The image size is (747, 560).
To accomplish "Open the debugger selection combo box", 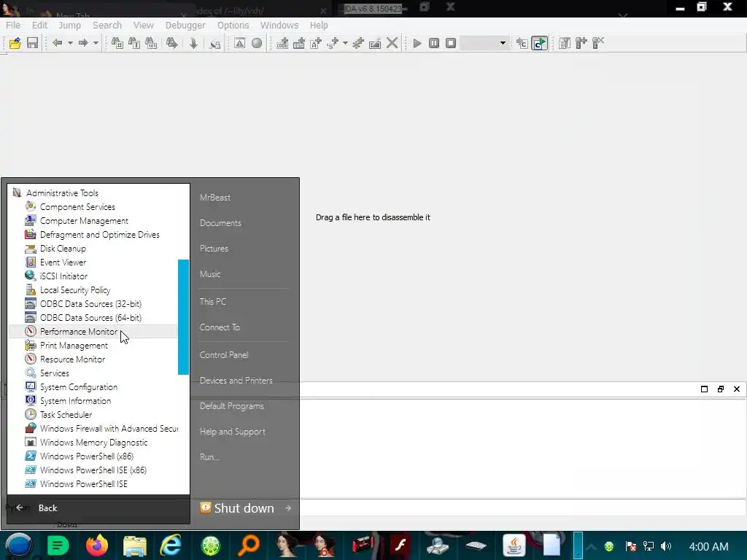I will coord(484,43).
